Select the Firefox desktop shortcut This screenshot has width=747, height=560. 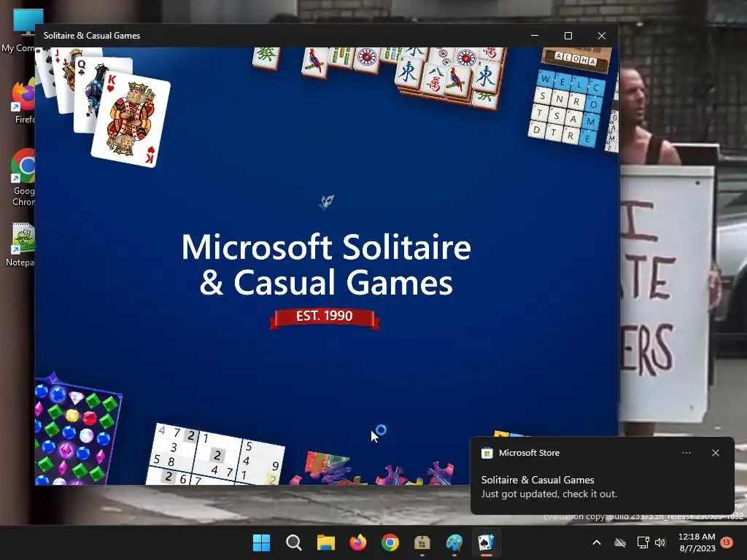tap(23, 101)
